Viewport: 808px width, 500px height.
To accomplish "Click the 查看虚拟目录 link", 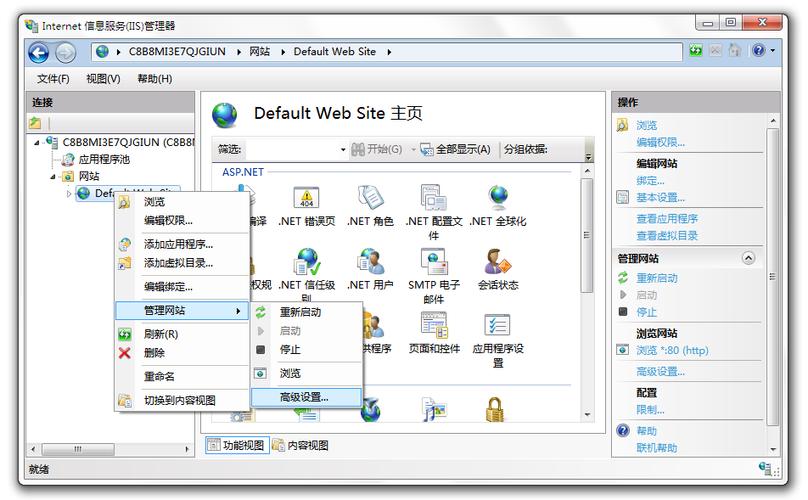I will 667,236.
